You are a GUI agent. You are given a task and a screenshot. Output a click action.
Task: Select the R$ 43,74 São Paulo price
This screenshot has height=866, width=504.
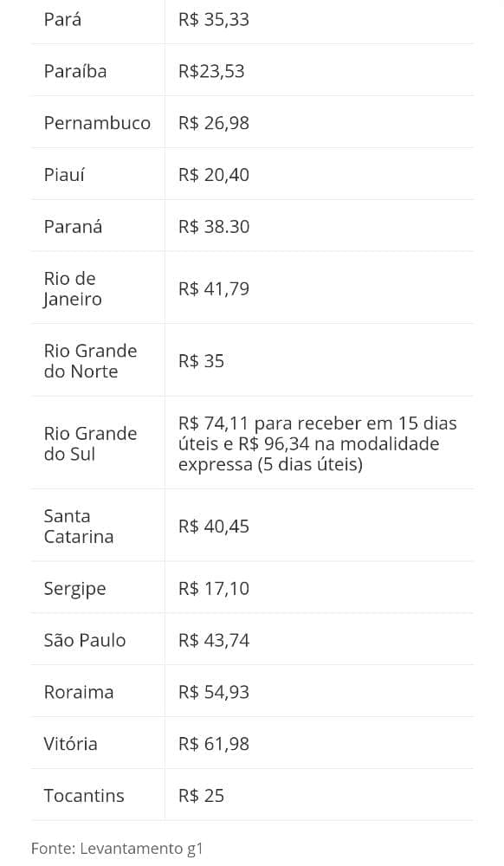[x=214, y=640]
